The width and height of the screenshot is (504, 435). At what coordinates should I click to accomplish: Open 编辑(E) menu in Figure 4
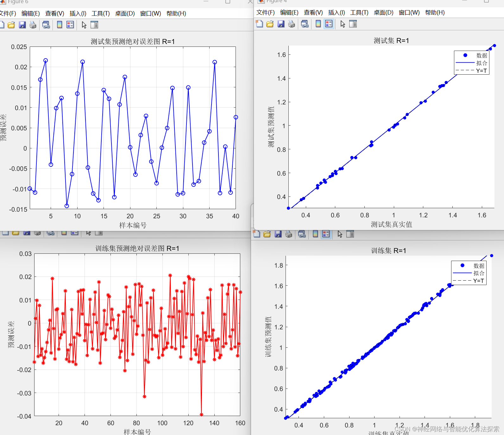[289, 13]
